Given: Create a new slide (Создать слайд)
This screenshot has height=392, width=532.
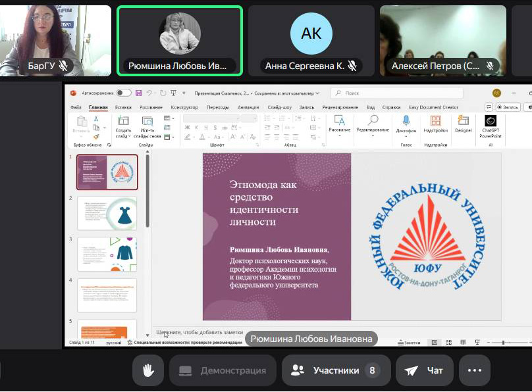Looking at the screenshot, I should tap(123, 124).
